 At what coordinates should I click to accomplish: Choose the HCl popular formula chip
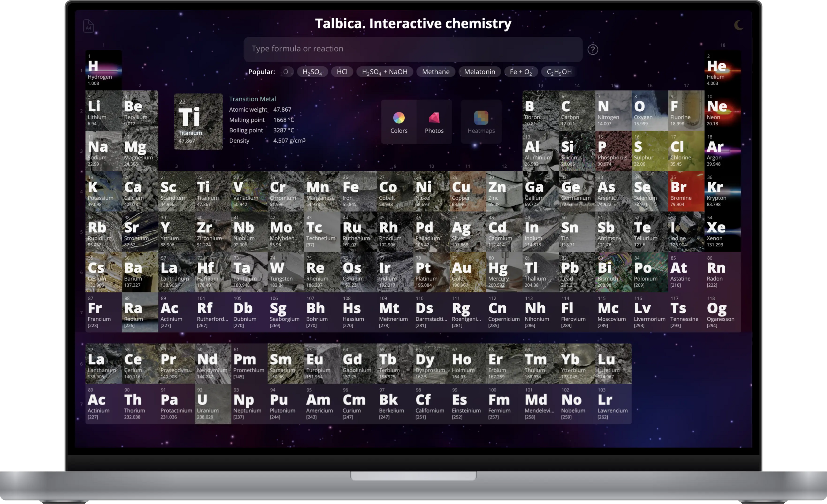coord(342,72)
